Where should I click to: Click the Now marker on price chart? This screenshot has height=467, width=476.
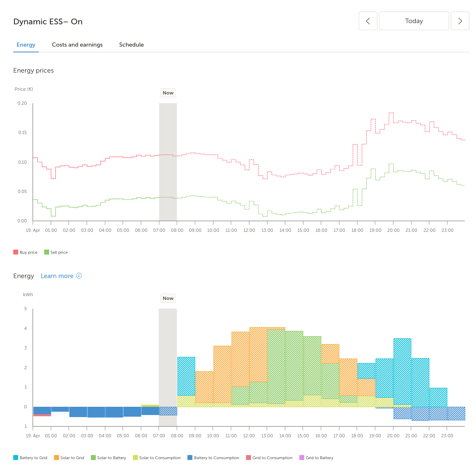tap(168, 93)
